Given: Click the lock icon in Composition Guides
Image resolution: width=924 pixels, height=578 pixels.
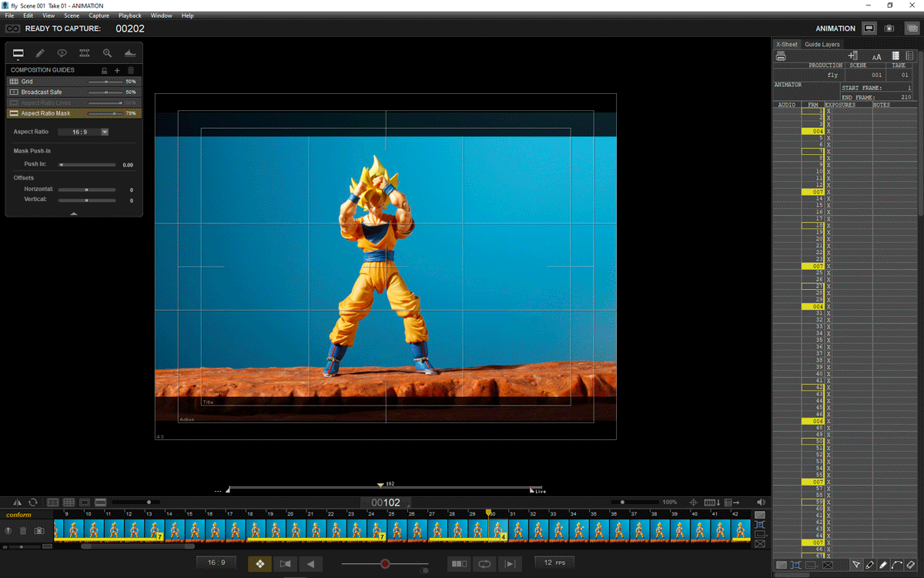Looking at the screenshot, I should pyautogui.click(x=105, y=70).
